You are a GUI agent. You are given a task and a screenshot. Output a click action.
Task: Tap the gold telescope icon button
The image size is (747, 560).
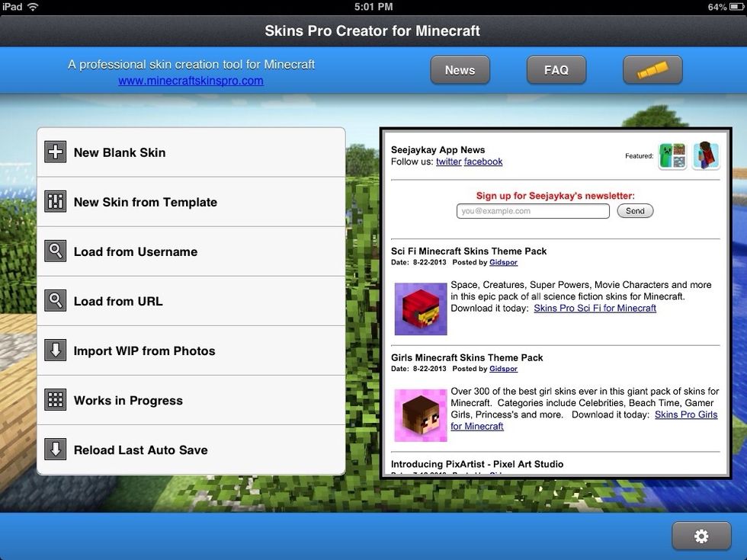[652, 70]
